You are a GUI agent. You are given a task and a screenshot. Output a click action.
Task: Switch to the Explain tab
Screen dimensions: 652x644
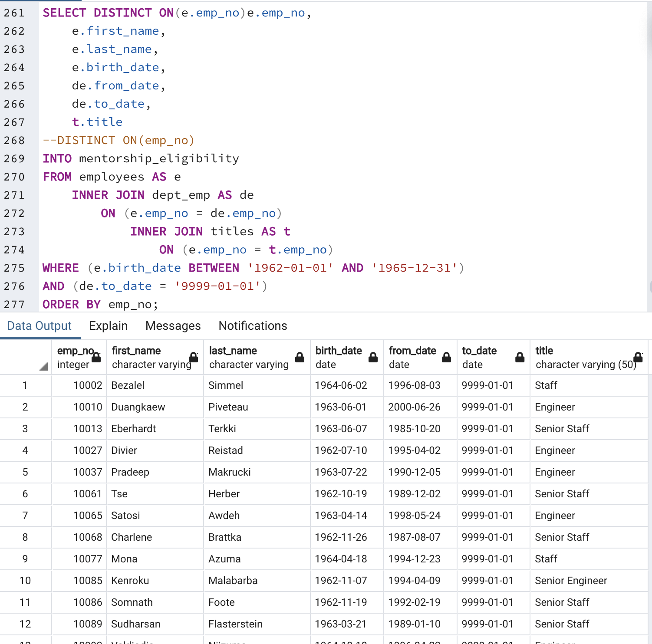108,325
